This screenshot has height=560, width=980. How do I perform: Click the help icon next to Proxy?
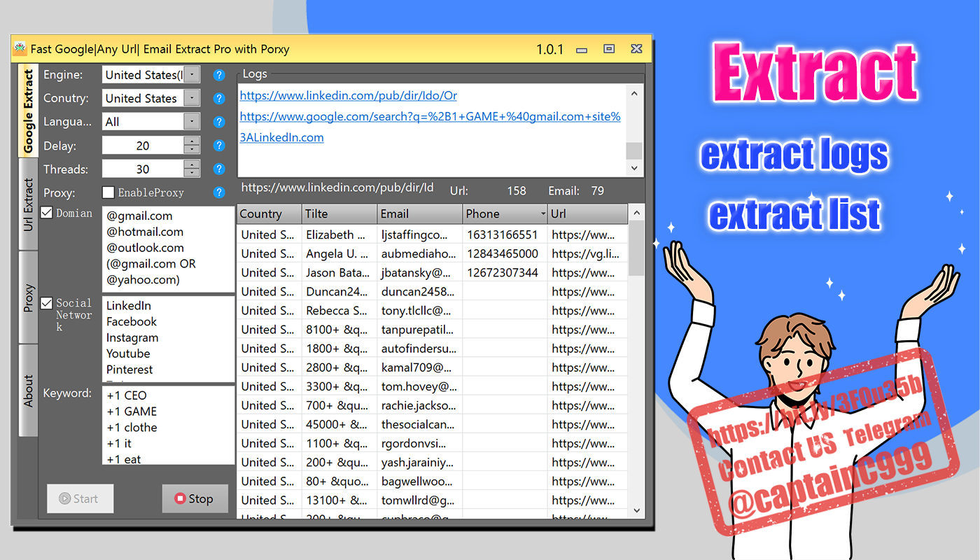click(x=219, y=192)
